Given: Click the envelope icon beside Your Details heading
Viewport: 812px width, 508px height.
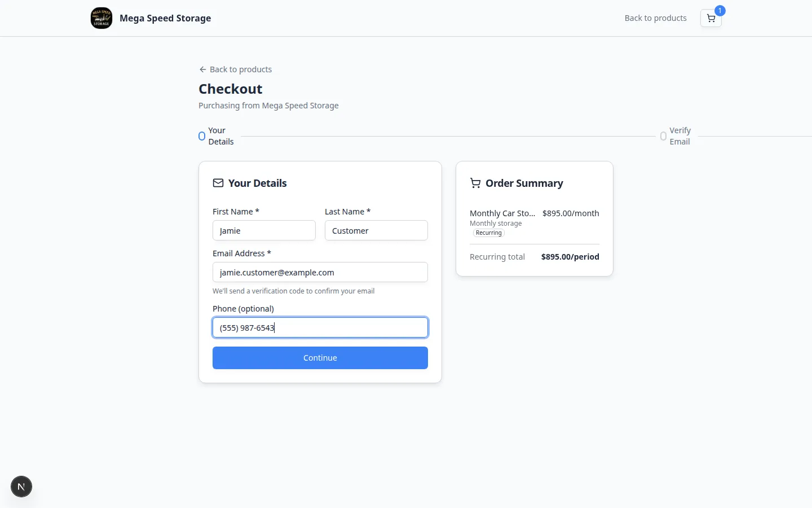Looking at the screenshot, I should coord(218,183).
